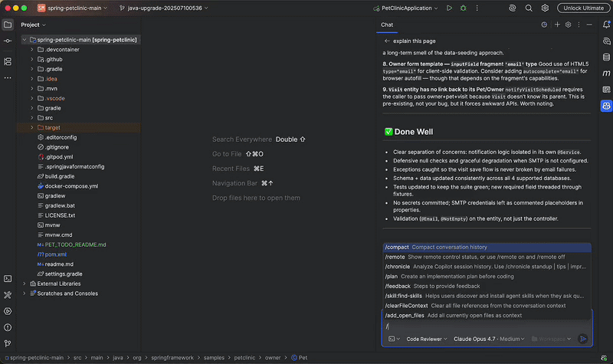
Task: Open the java-upgrade branch dropdown
Action: [x=164, y=8]
